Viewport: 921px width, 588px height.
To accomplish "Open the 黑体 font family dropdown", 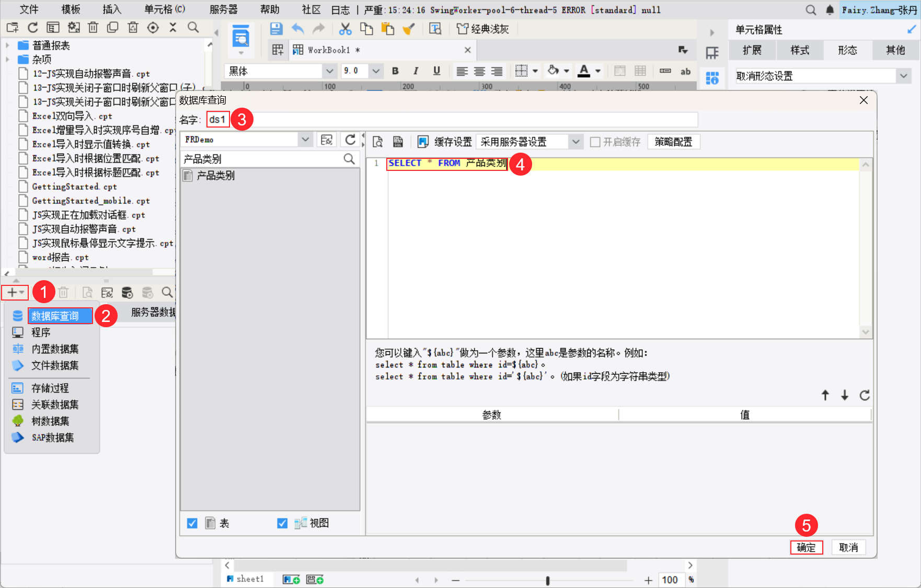I will click(x=329, y=71).
